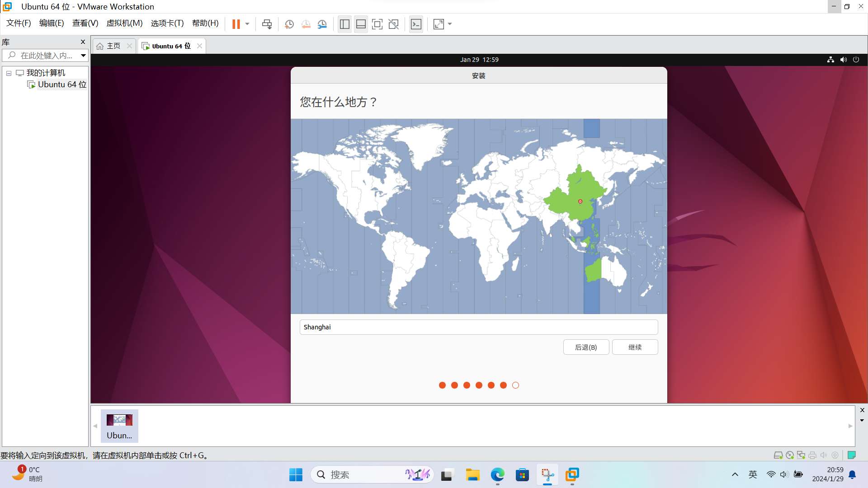Viewport: 868px width, 488px height.
Task: Revert virtual machine to previous snapshot
Action: tap(306, 24)
